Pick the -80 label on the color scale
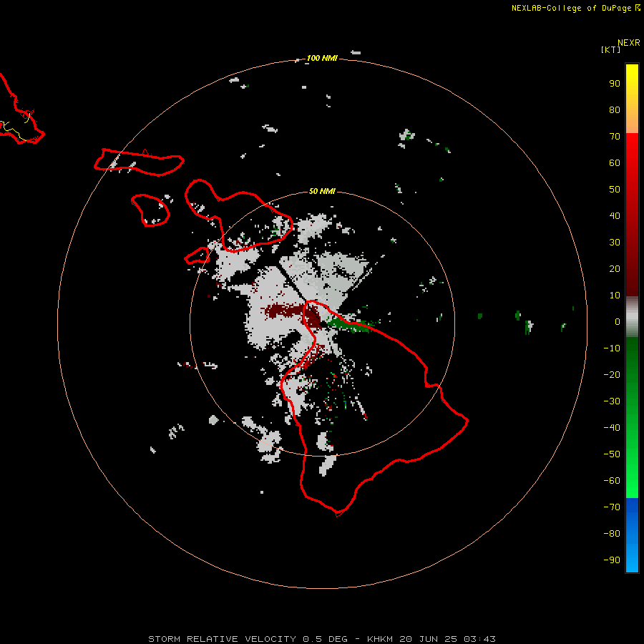The width and height of the screenshot is (644, 644). click(612, 534)
